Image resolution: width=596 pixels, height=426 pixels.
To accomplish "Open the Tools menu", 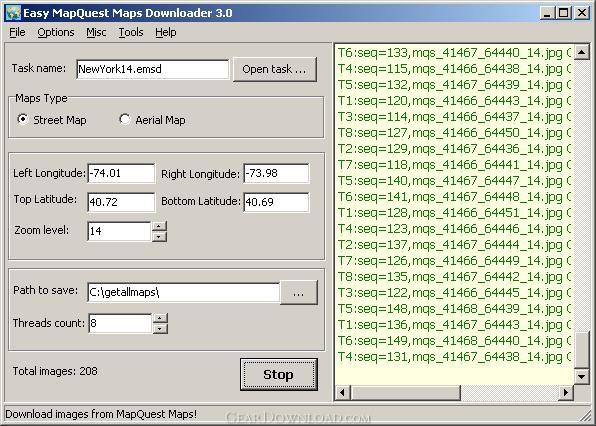I will (x=131, y=32).
